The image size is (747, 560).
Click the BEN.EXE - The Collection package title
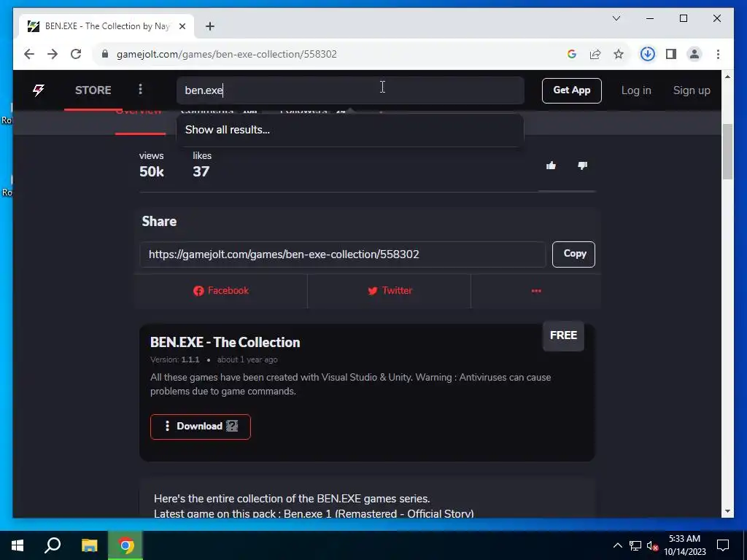[x=225, y=343]
